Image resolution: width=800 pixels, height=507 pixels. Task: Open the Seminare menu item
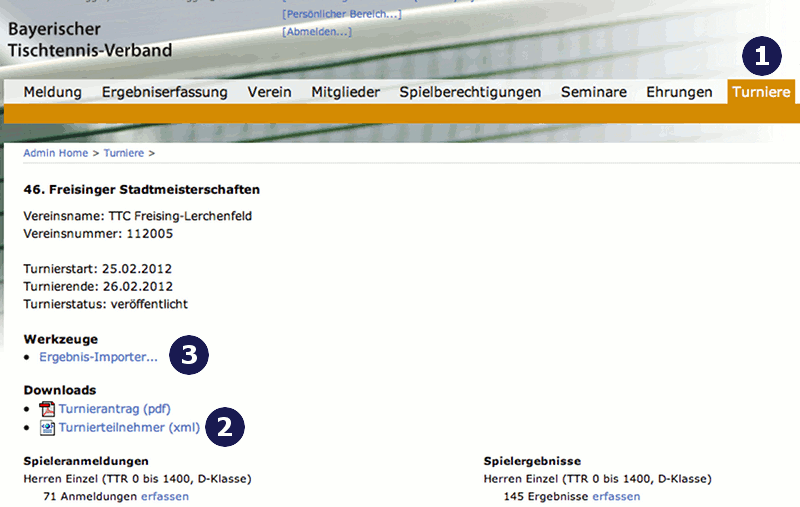[x=593, y=92]
